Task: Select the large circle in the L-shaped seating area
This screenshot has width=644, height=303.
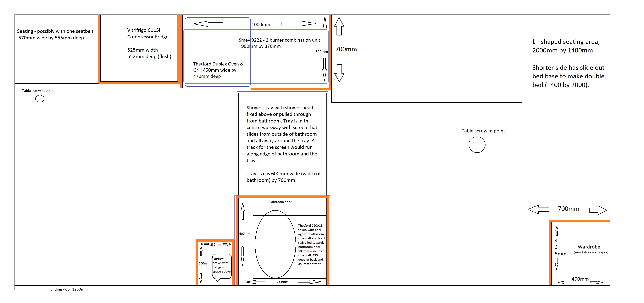Action: point(477,145)
